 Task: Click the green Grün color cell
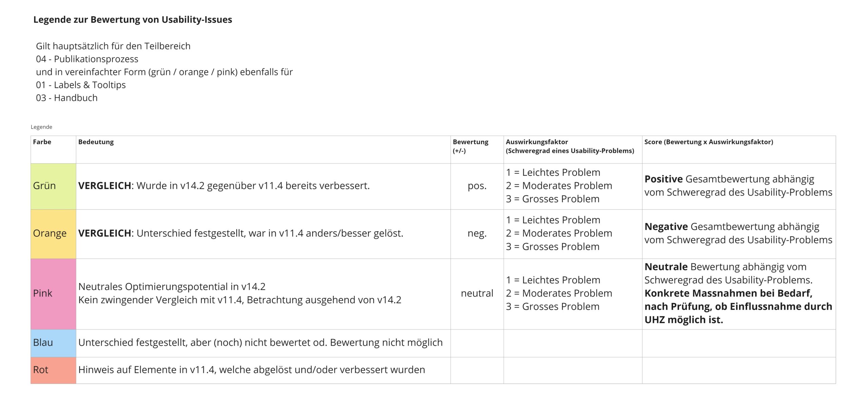53,186
